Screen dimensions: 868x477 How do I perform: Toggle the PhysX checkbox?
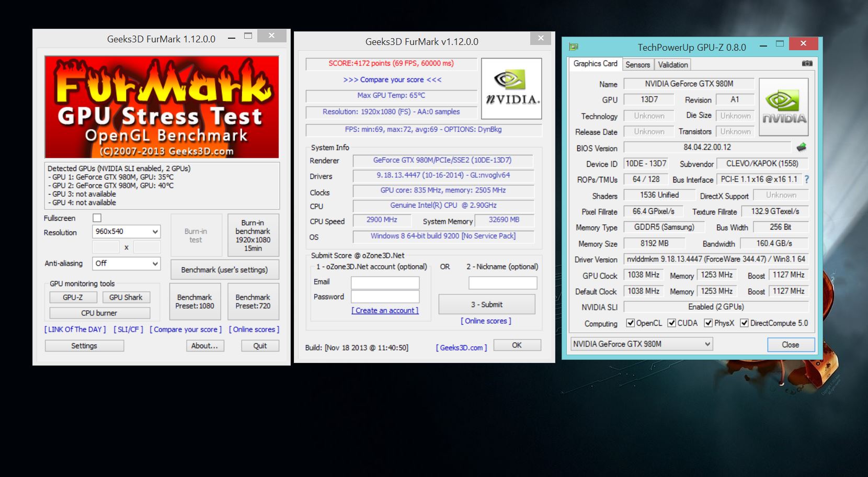click(709, 323)
